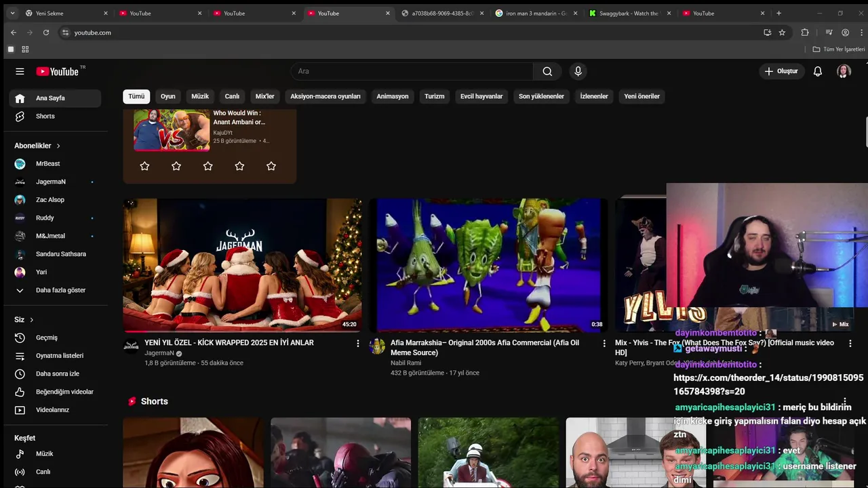Go back with browser back arrow
The image size is (868, 488).
[x=13, y=33]
